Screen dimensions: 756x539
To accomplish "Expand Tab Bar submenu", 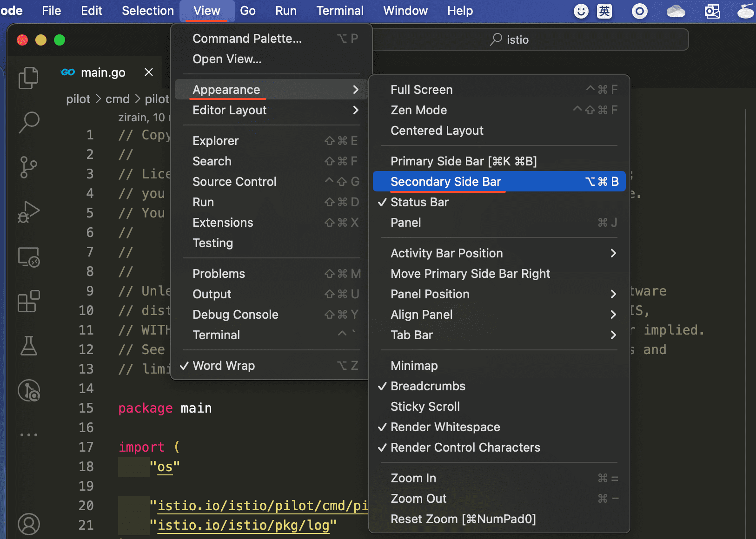I will pyautogui.click(x=499, y=335).
